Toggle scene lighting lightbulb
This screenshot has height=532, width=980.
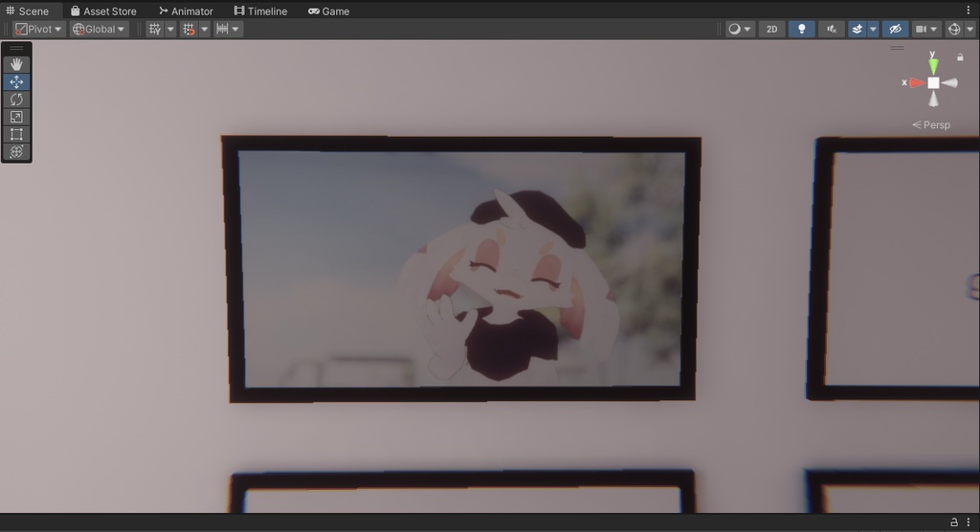802,29
